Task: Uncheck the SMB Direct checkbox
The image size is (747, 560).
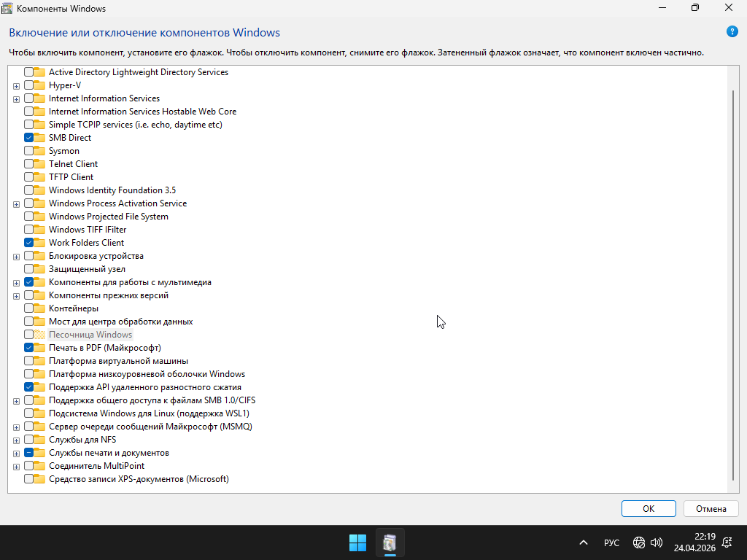Action: pyautogui.click(x=28, y=138)
